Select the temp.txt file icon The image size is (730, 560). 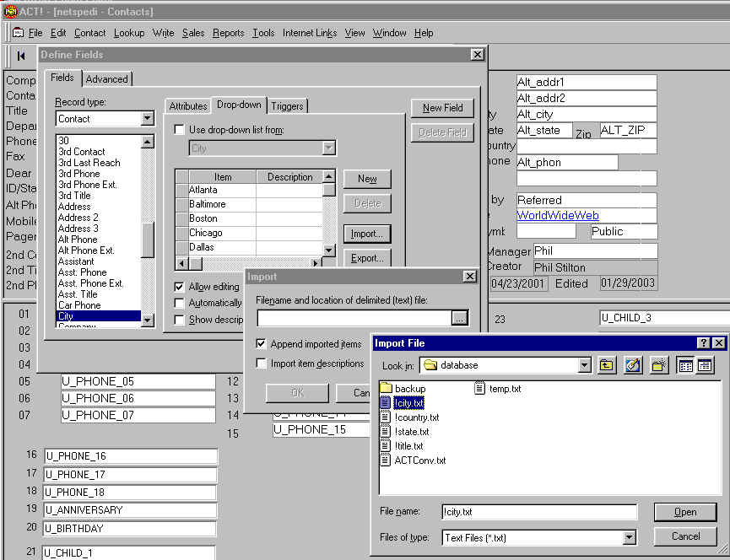pyautogui.click(x=479, y=388)
